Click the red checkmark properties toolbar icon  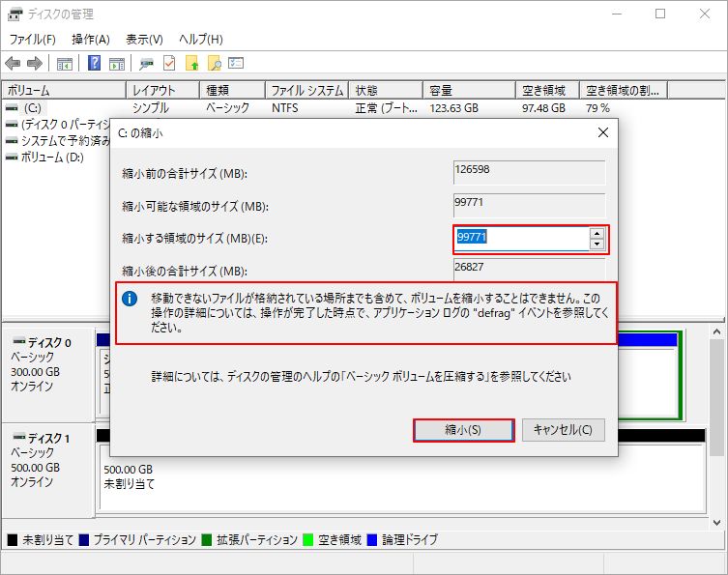(169, 64)
